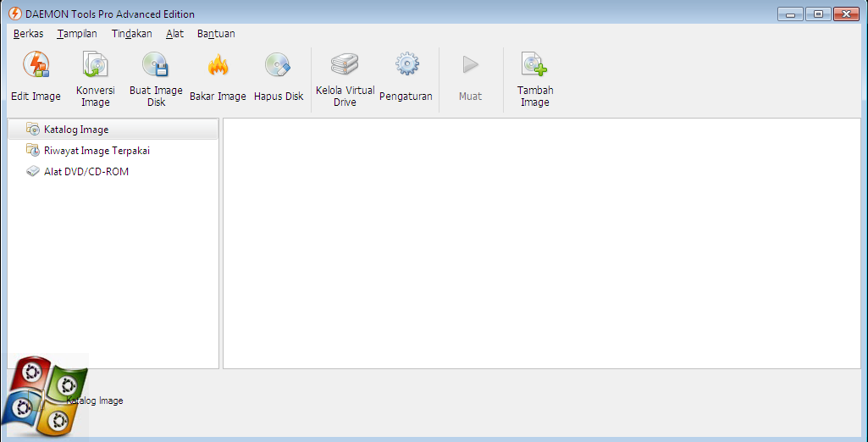Click the DAEMON Tools lightning title icon
This screenshot has height=442, width=868.
coord(15,14)
